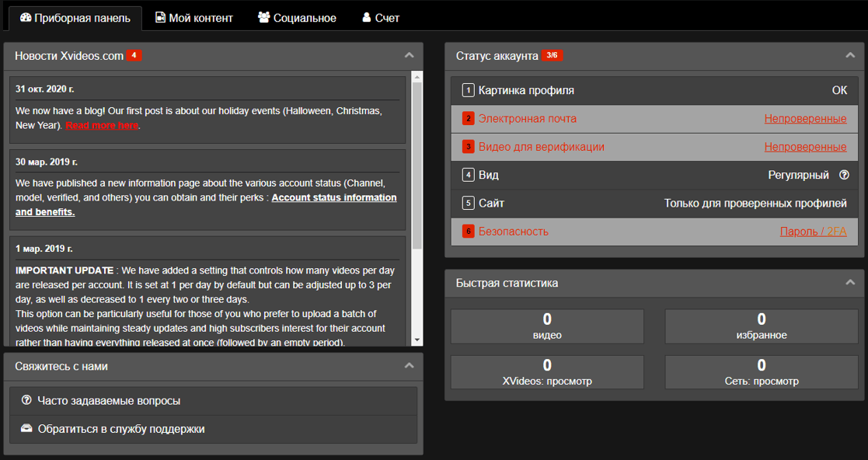Click the user icon beside Счет
The height and width of the screenshot is (460, 868).
(367, 18)
